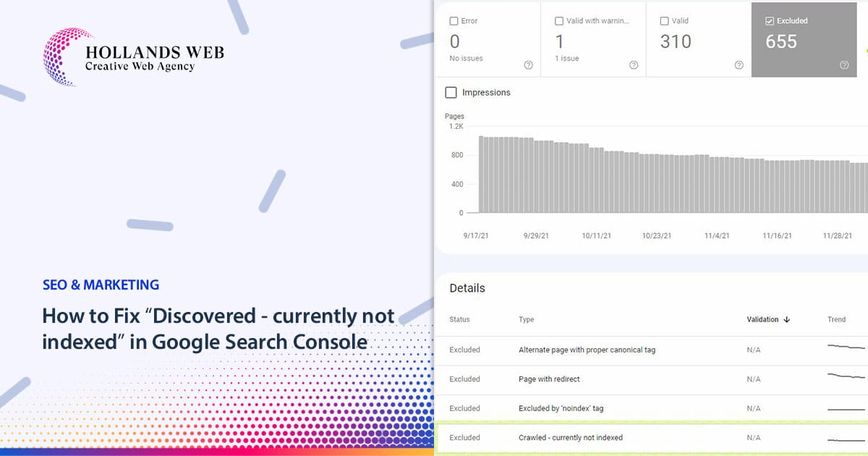The image size is (868, 456).
Task: Click the Trend sparkline for Page with redirect
Action: pos(846,376)
